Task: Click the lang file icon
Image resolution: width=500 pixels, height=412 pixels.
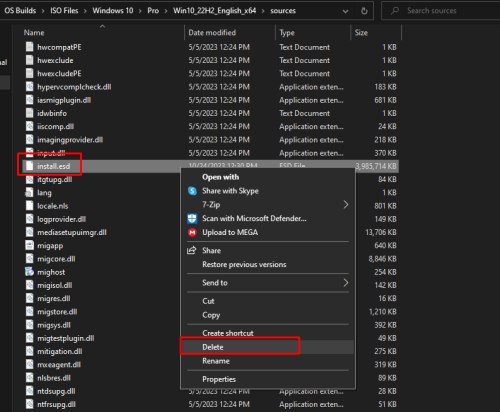Action: [30, 193]
